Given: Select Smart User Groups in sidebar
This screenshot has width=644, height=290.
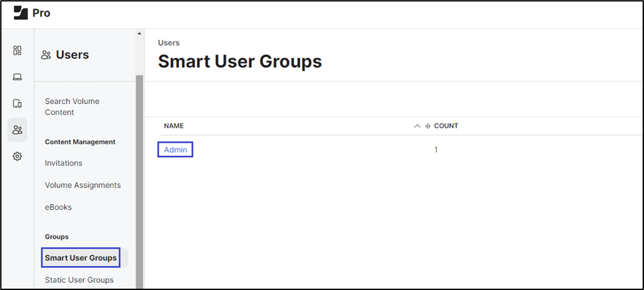Looking at the screenshot, I should pyautogui.click(x=81, y=258).
